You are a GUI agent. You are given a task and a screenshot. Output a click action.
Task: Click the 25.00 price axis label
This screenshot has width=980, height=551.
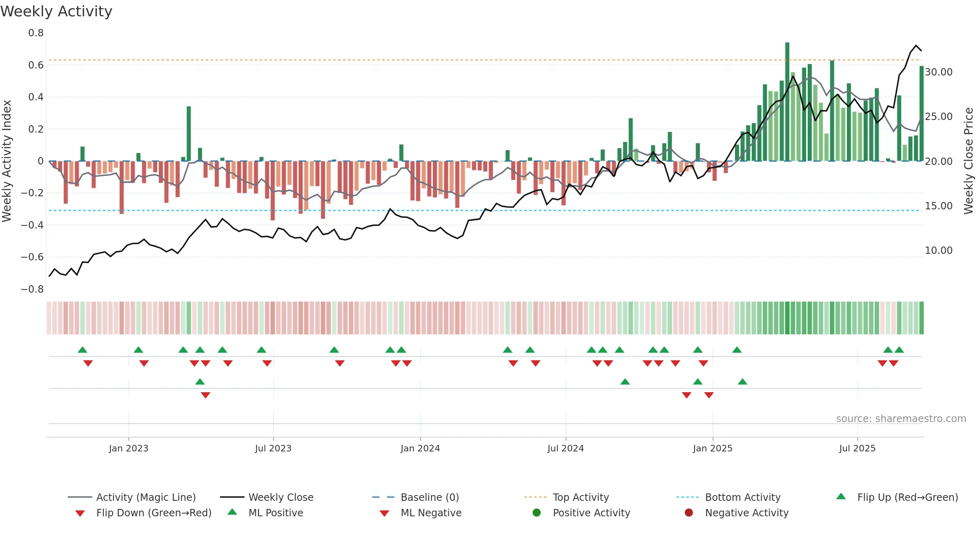pos(938,116)
